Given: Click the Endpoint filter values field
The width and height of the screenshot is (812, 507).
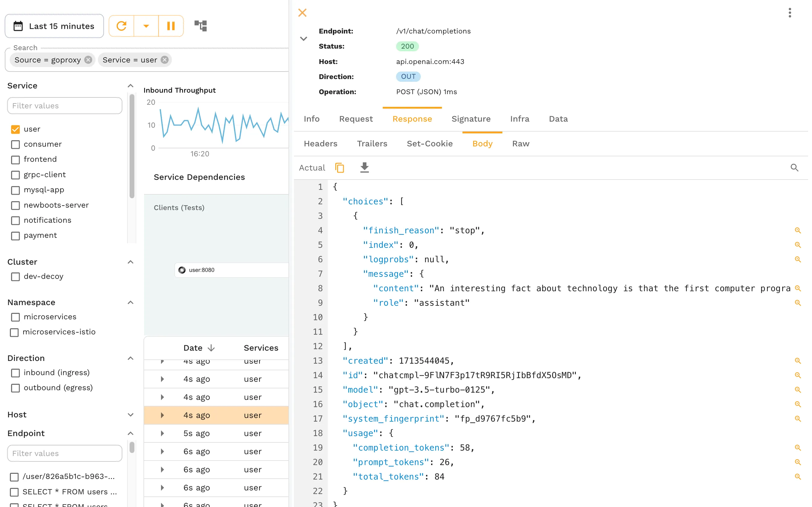Looking at the screenshot, I should coord(64,453).
